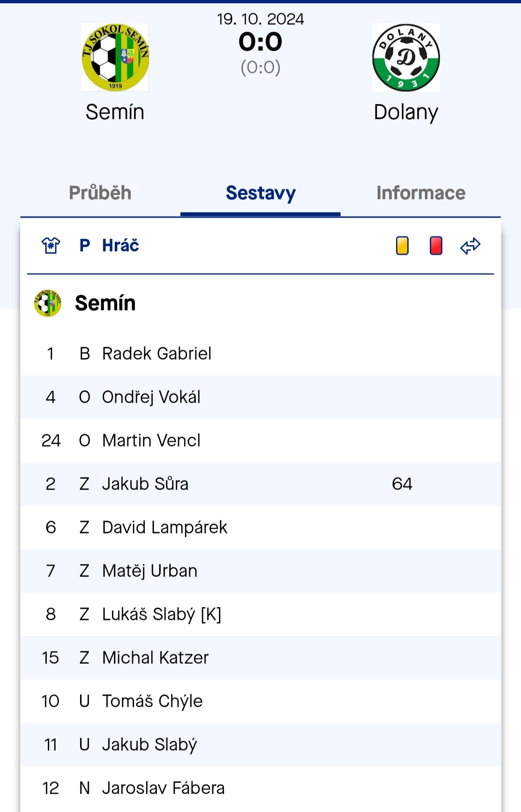The height and width of the screenshot is (812, 521).
Task: Click the jersey number column icon
Action: click(51, 246)
